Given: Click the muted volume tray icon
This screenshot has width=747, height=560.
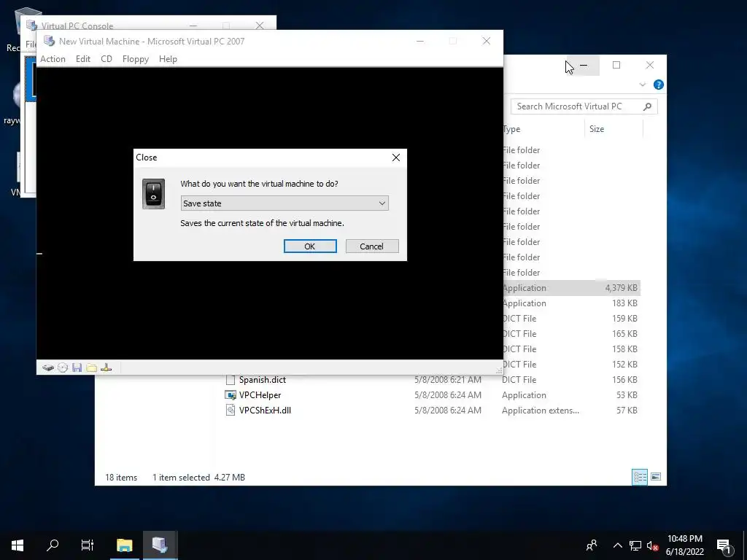Looking at the screenshot, I should [653, 545].
